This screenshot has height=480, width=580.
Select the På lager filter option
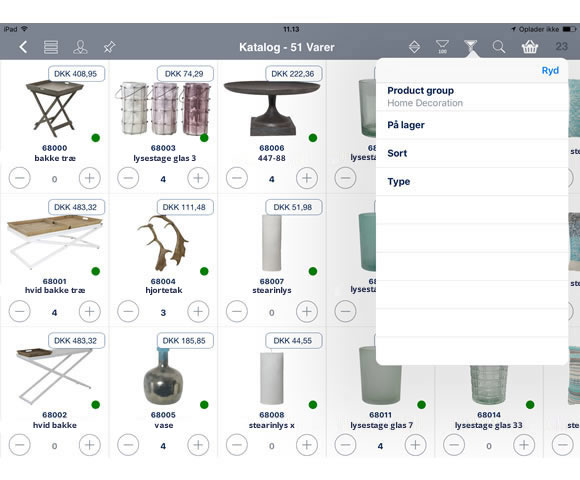[472, 125]
